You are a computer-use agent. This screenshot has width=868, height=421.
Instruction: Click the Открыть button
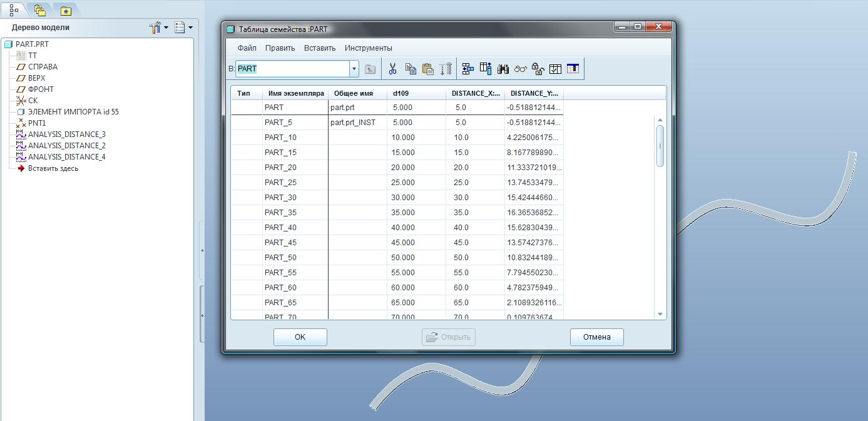(x=449, y=337)
